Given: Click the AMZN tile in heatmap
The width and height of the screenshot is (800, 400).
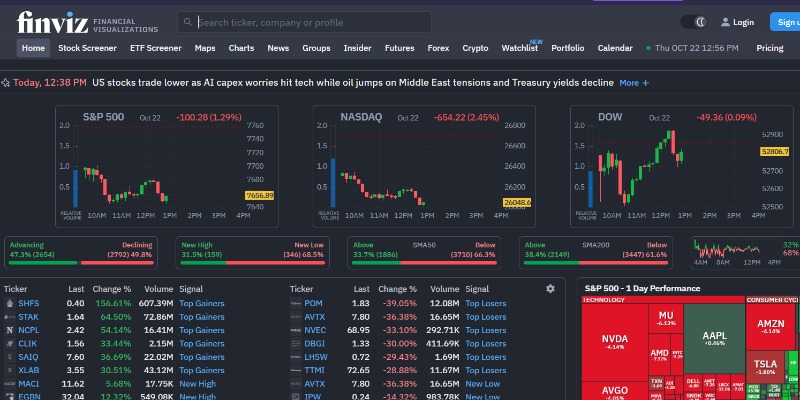Looking at the screenshot, I should [x=770, y=327].
